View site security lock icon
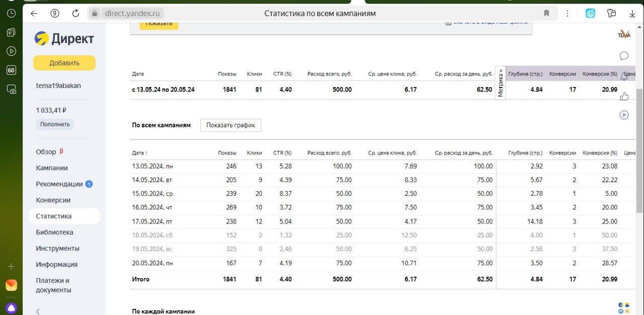This screenshot has height=315, width=644. [95, 14]
